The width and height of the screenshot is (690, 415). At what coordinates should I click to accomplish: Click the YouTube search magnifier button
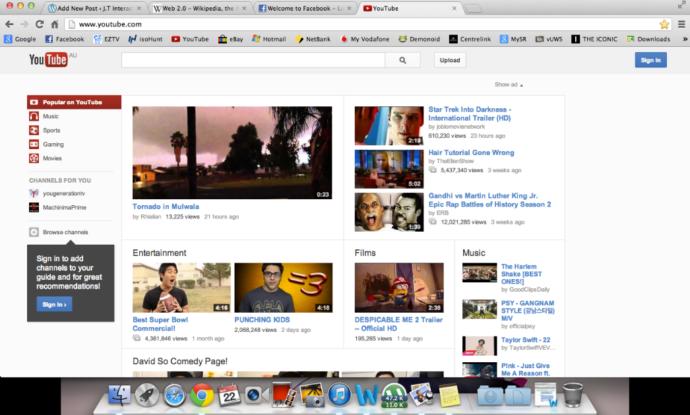coord(402,60)
